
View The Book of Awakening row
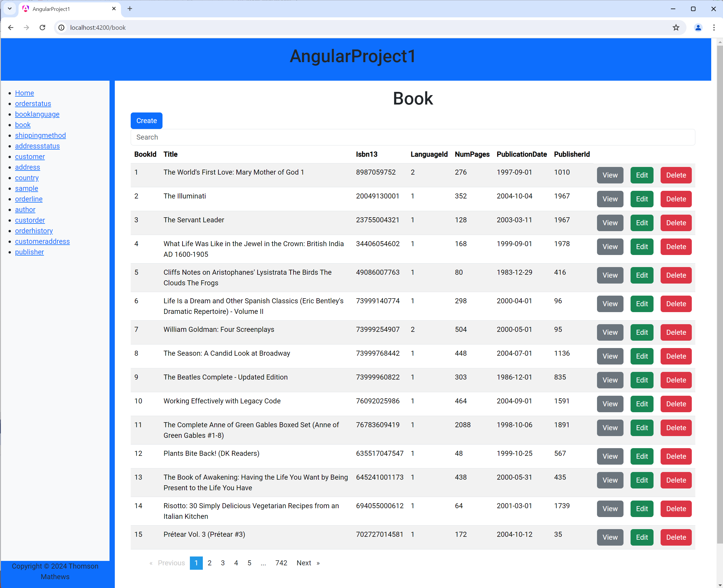tap(610, 480)
